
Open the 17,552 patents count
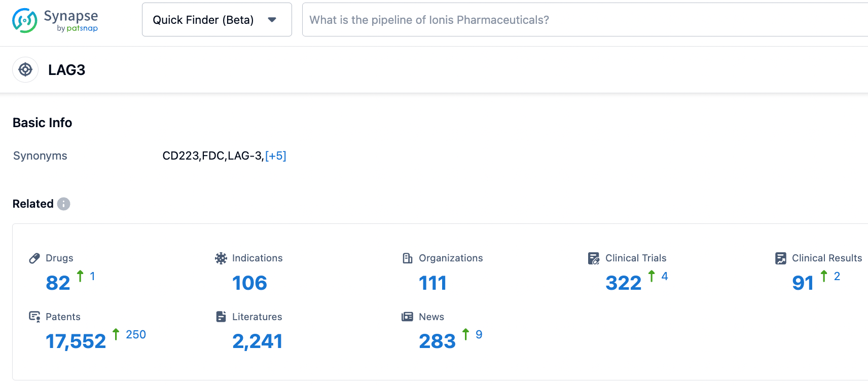(76, 341)
